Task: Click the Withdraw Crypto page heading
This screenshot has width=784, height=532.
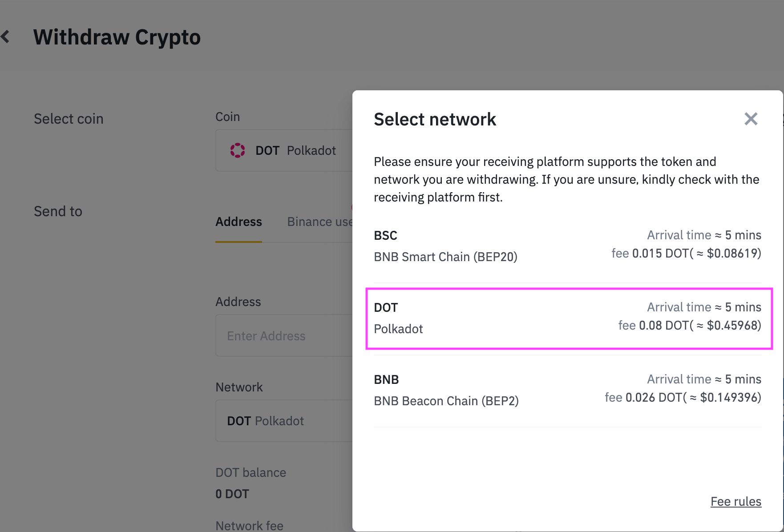Action: coord(117,37)
